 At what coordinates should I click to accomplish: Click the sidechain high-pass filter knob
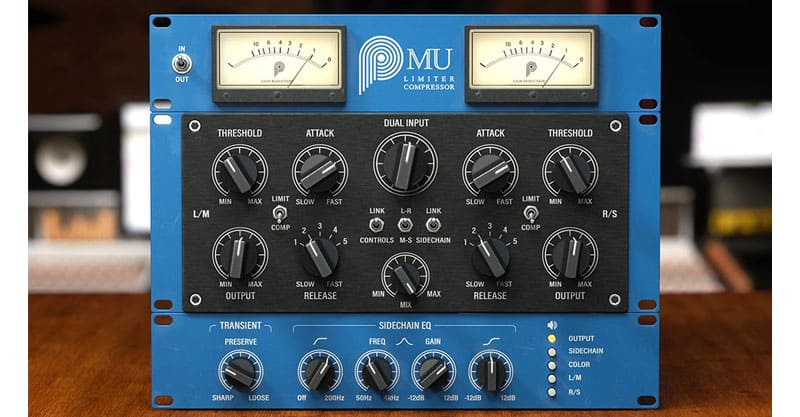point(320,371)
